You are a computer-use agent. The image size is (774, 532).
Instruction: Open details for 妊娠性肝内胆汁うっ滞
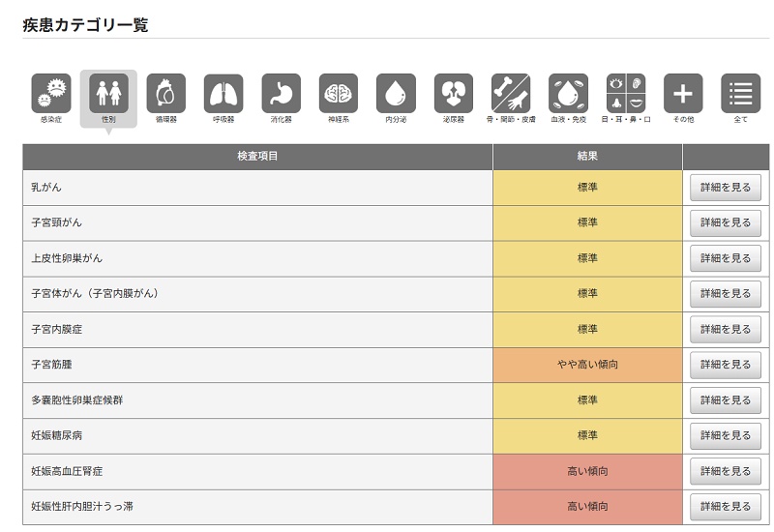tap(725, 506)
